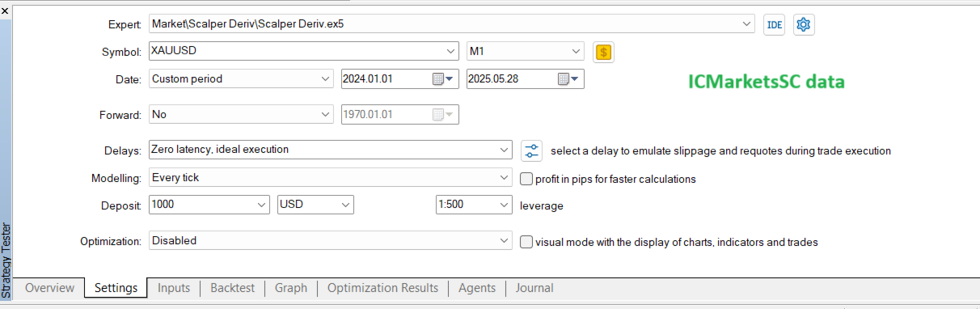Open the IDE editor button

click(774, 24)
